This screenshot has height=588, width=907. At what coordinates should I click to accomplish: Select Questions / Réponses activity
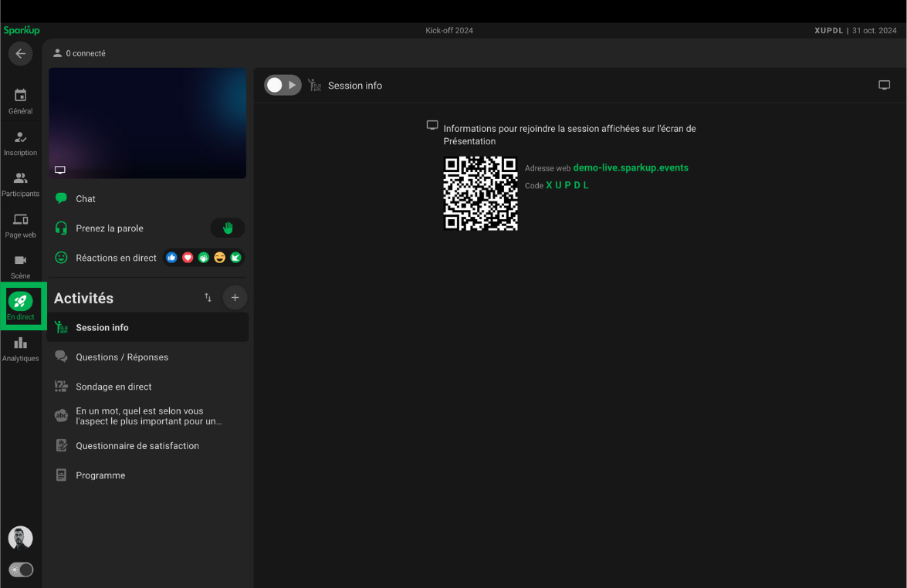(x=122, y=357)
